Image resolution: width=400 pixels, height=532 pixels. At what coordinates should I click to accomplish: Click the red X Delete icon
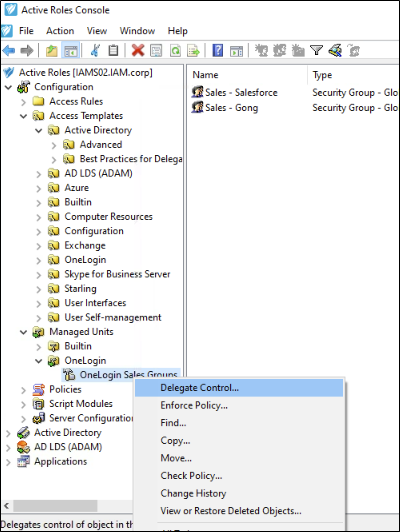[138, 51]
